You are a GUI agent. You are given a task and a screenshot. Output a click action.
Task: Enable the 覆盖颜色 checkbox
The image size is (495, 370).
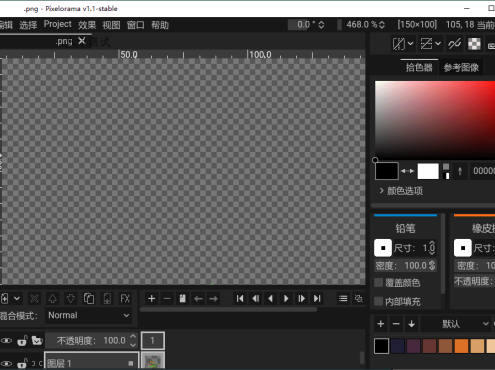379,283
